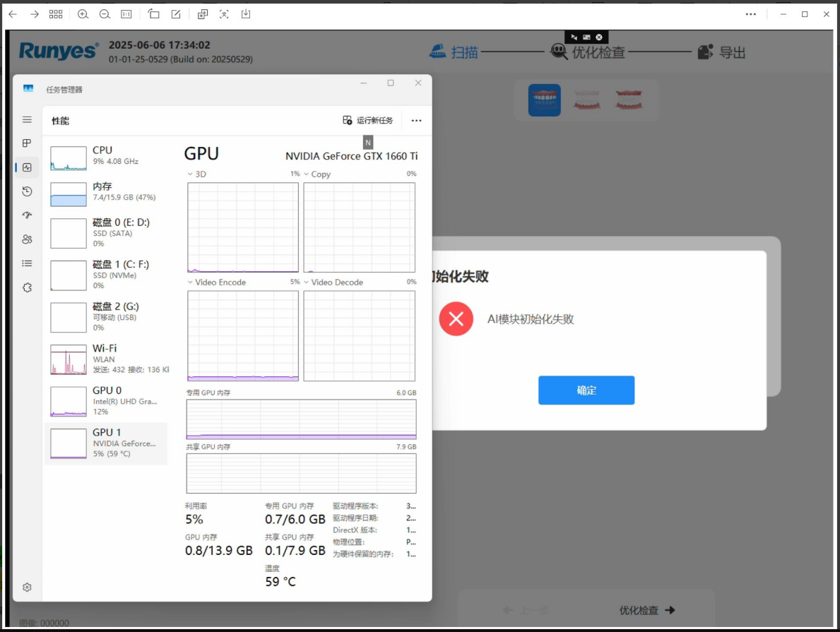Viewport: 840px width, 632px height.
Task: Expand the 3D graph engine dropdown
Action: point(191,174)
